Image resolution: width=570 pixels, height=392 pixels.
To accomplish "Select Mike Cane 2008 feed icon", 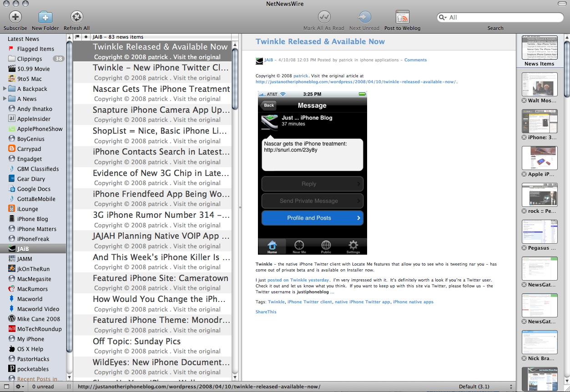I will point(12,319).
